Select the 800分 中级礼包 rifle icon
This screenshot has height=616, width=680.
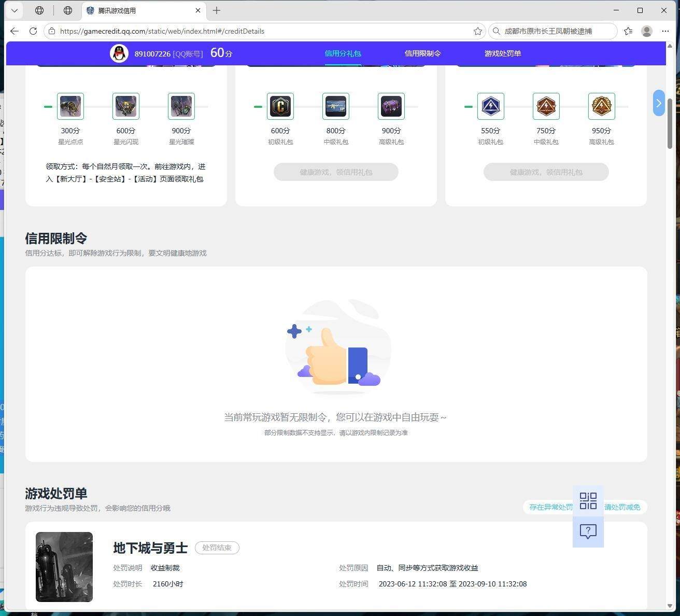(x=336, y=106)
